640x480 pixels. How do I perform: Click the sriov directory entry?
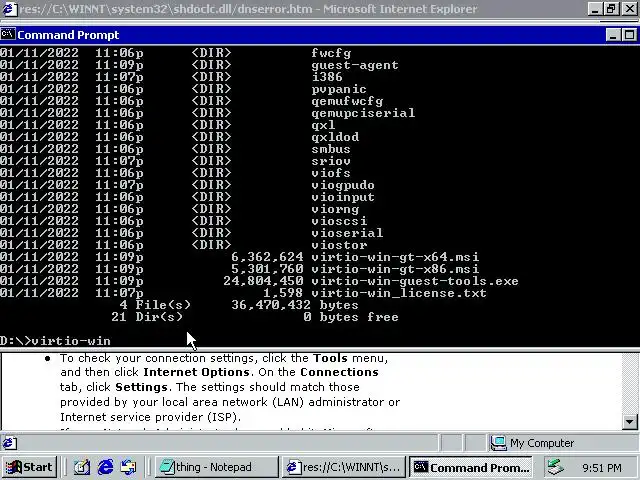point(331,161)
